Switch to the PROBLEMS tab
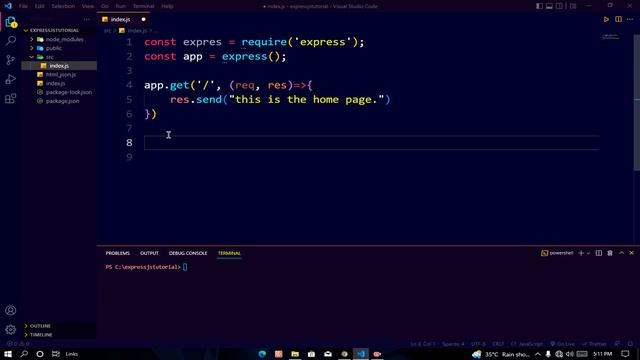This screenshot has width=640, height=360. pos(118,253)
